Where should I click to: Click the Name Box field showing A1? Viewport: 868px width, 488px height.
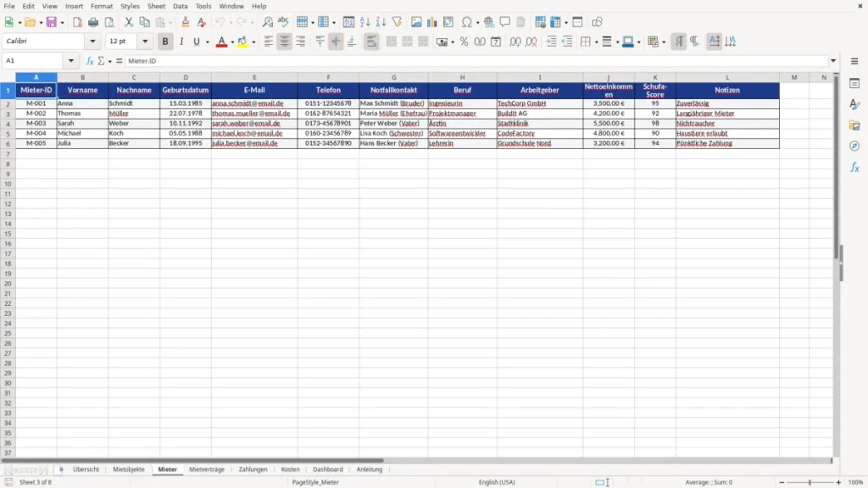coord(34,61)
